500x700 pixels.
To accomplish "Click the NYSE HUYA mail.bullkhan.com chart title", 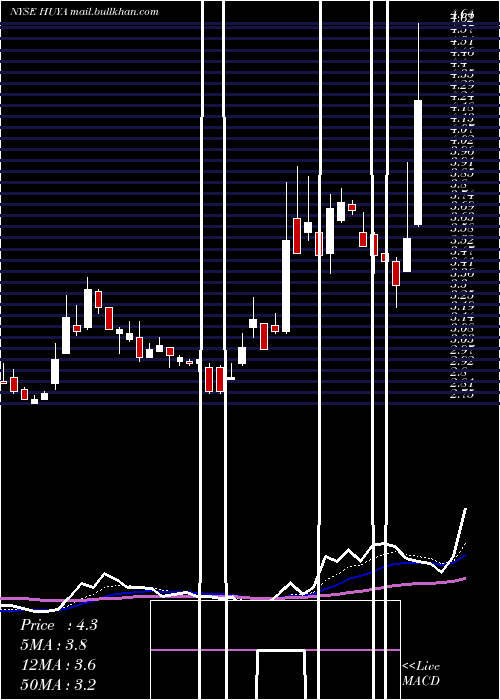I will 84,12.
